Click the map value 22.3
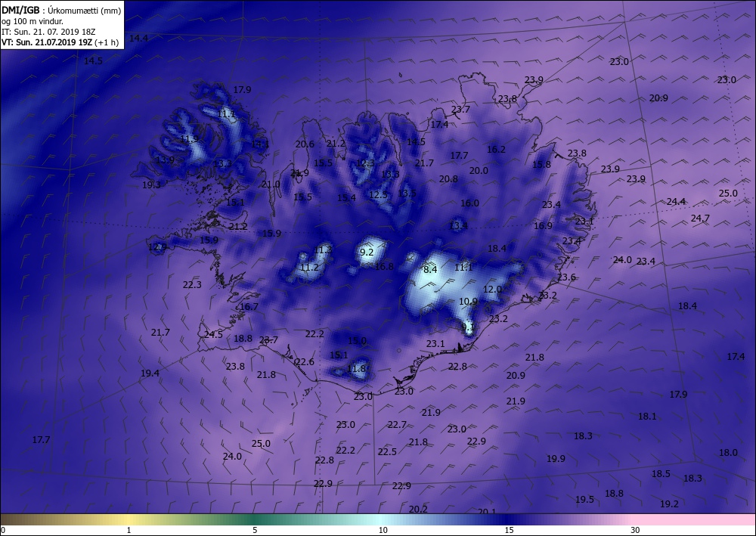 coord(192,285)
